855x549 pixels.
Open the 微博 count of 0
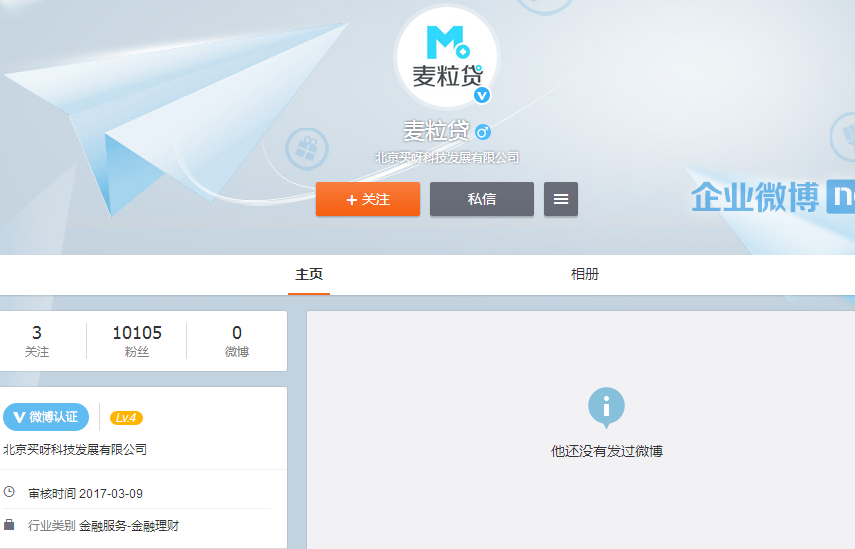point(237,341)
